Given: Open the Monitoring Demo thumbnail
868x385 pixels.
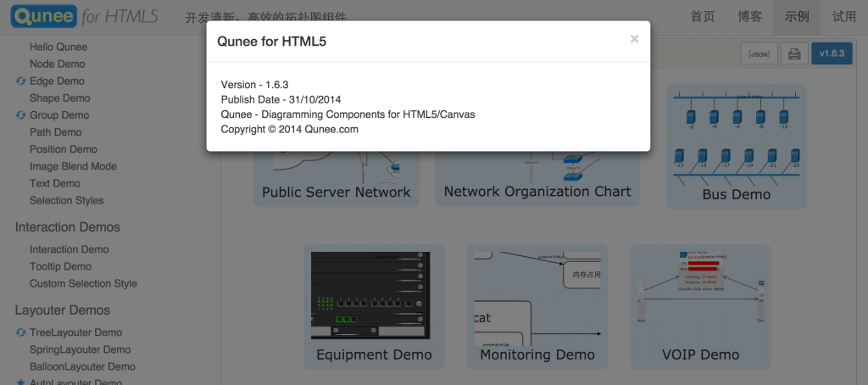Looking at the screenshot, I should pos(537,307).
